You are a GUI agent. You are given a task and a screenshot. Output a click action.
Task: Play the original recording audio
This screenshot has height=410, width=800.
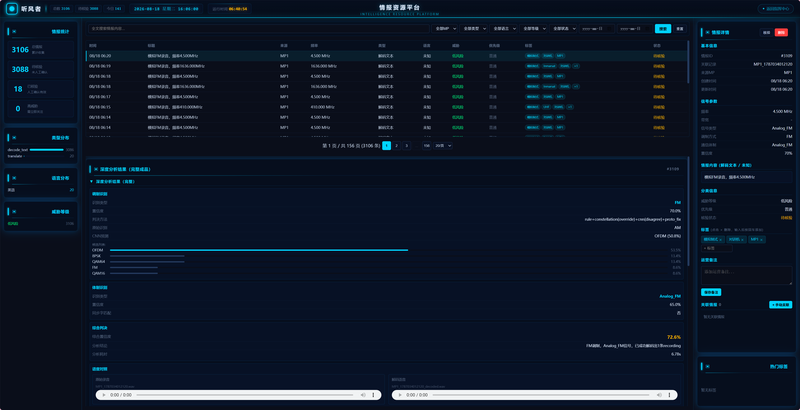click(x=104, y=395)
